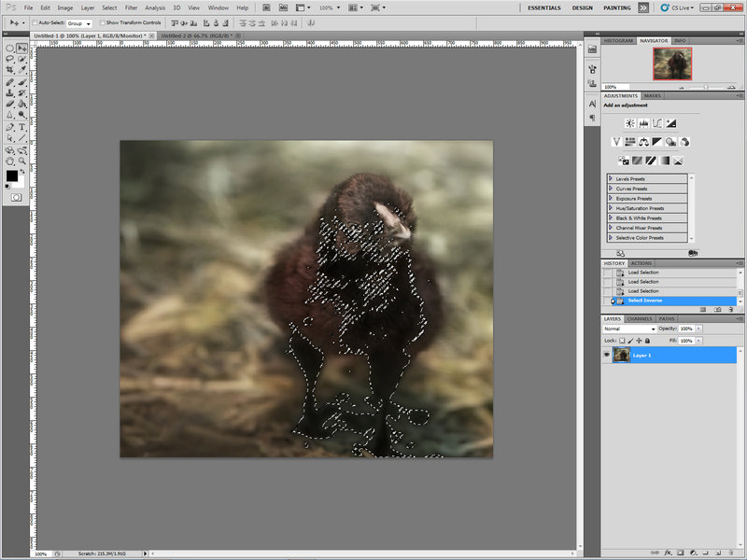Select the Pen tool

pyautogui.click(x=9, y=127)
